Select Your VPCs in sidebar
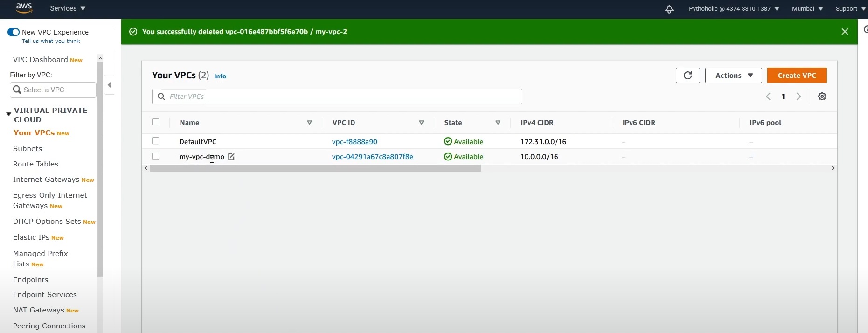Screen dimensions: 868x333 34,133
